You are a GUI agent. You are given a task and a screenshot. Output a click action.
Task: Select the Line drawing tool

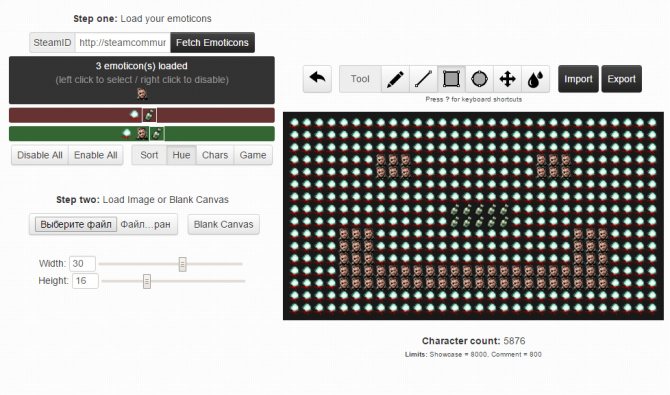[x=423, y=79]
